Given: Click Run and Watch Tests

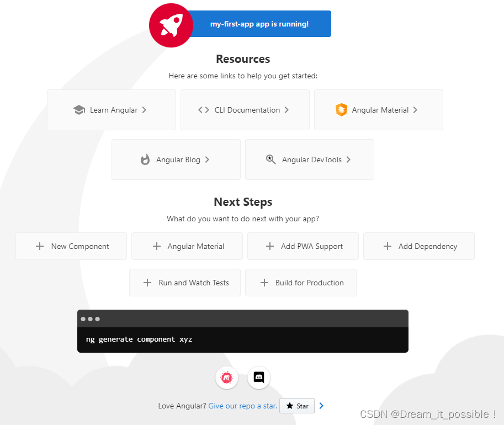Looking at the screenshot, I should pyautogui.click(x=184, y=282).
